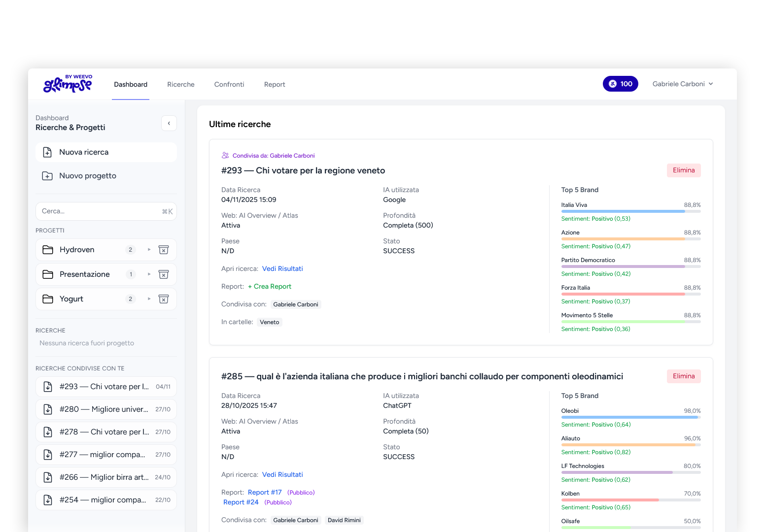
Task: Click the download-file icon for search #280
Action: tap(48, 409)
